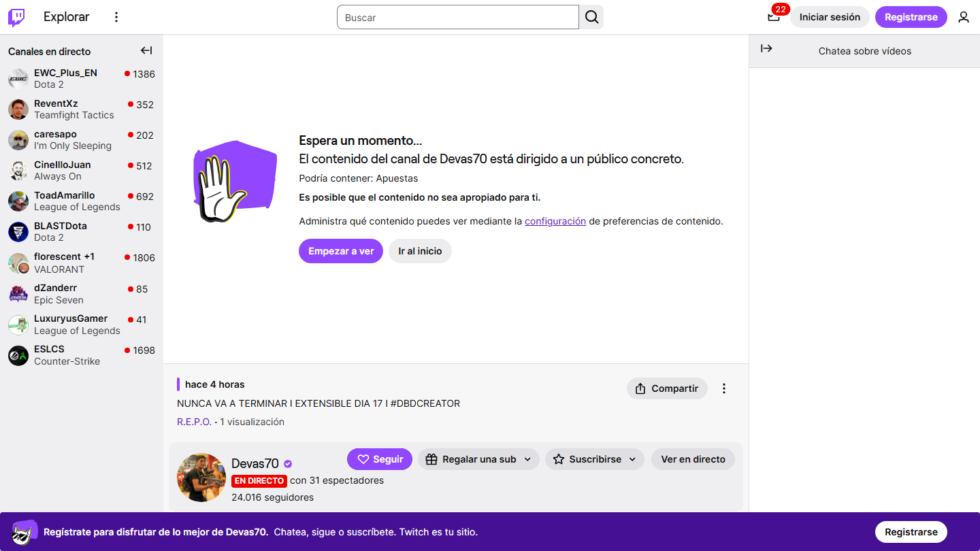
Task: Click Always On under CinelloJuan
Action: click(x=58, y=176)
